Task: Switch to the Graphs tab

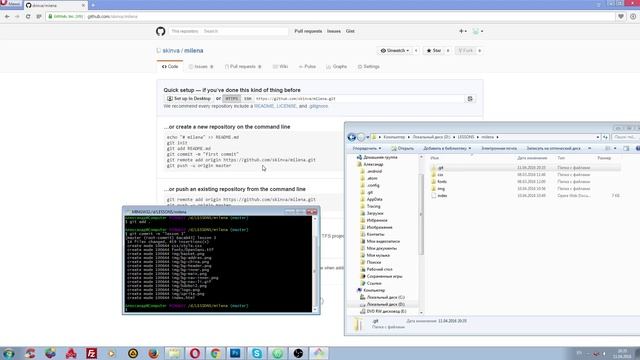Action: (x=337, y=67)
